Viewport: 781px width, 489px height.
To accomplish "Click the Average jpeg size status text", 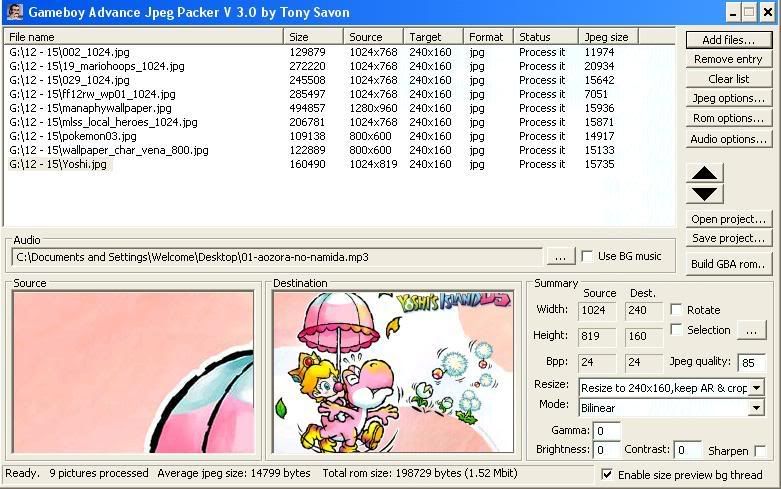I will [234, 473].
